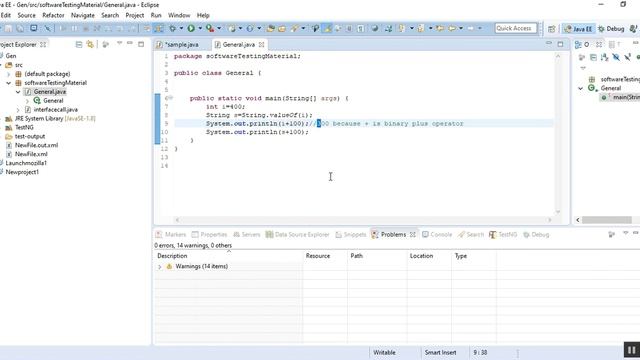Image resolution: width=640 pixels, height=360 pixels.
Task: Click the Open Perspective icon beside Java EE
Action: (x=552, y=29)
